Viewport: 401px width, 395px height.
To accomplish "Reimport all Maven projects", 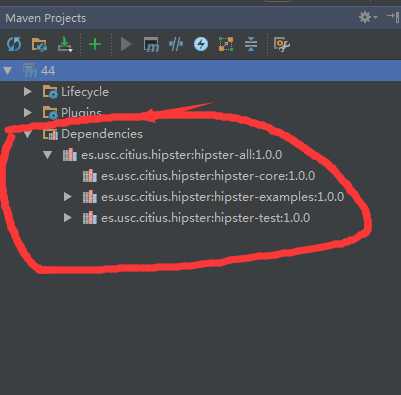I will pos(14,44).
